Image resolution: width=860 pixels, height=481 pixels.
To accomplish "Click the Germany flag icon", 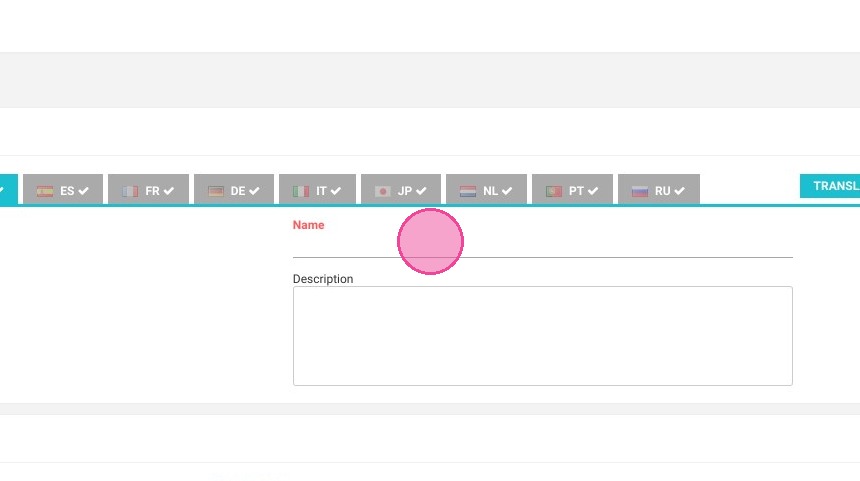I will [216, 191].
